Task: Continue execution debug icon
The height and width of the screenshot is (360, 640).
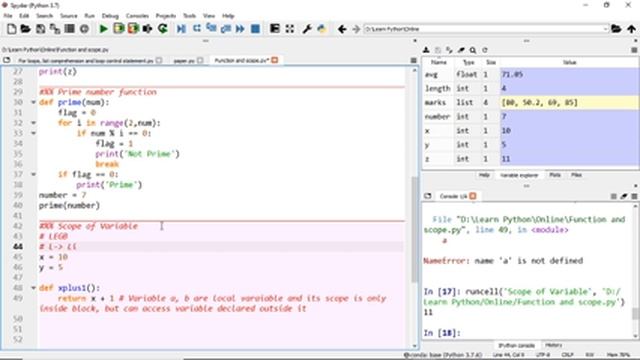Action: click(x=240, y=29)
